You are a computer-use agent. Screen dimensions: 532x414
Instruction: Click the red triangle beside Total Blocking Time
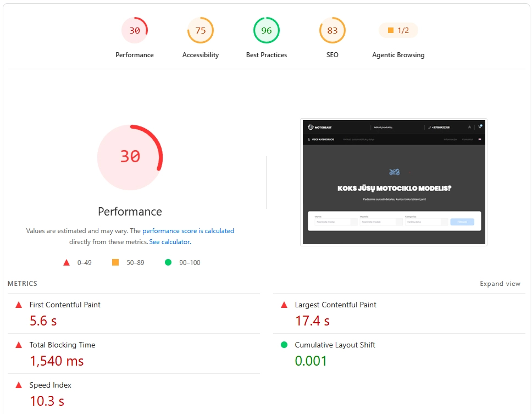coord(19,345)
